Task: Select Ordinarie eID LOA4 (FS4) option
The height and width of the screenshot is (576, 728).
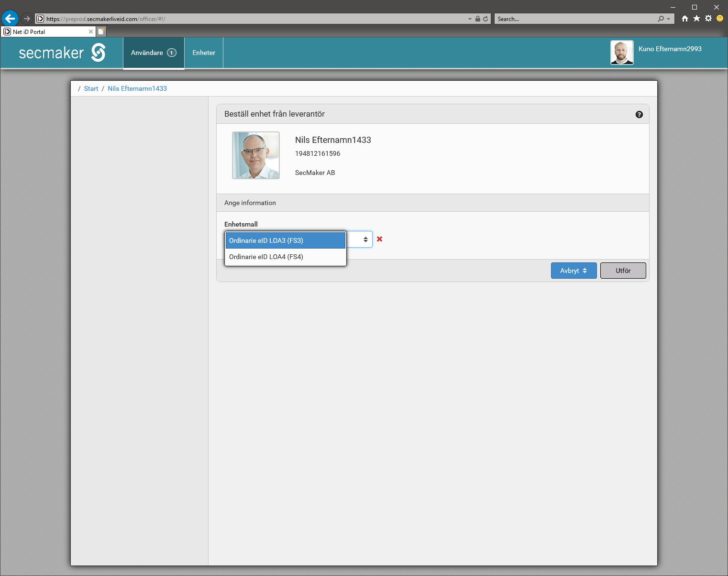Action: [285, 257]
